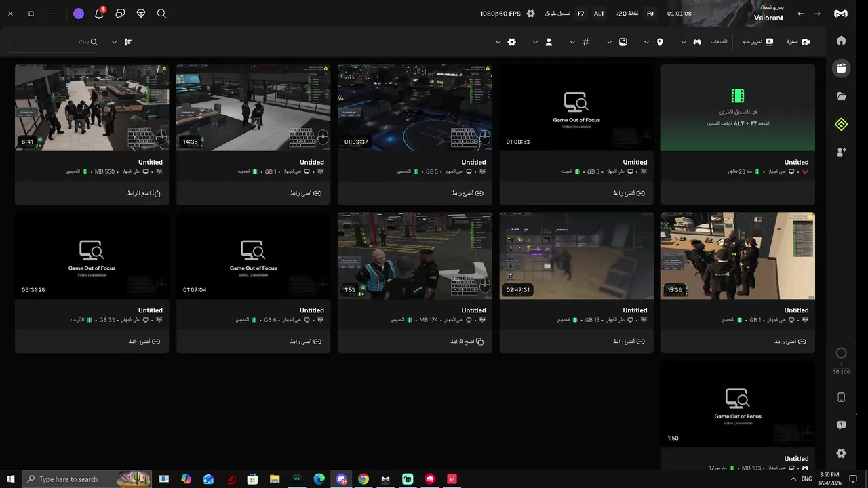
Task: Create link for the 15:36 clip
Action: coord(791,342)
